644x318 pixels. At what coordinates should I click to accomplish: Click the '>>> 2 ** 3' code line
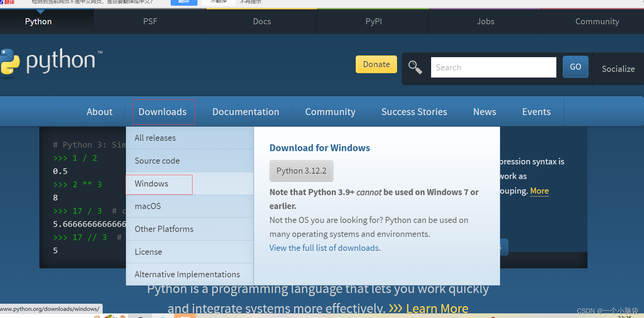tap(78, 184)
